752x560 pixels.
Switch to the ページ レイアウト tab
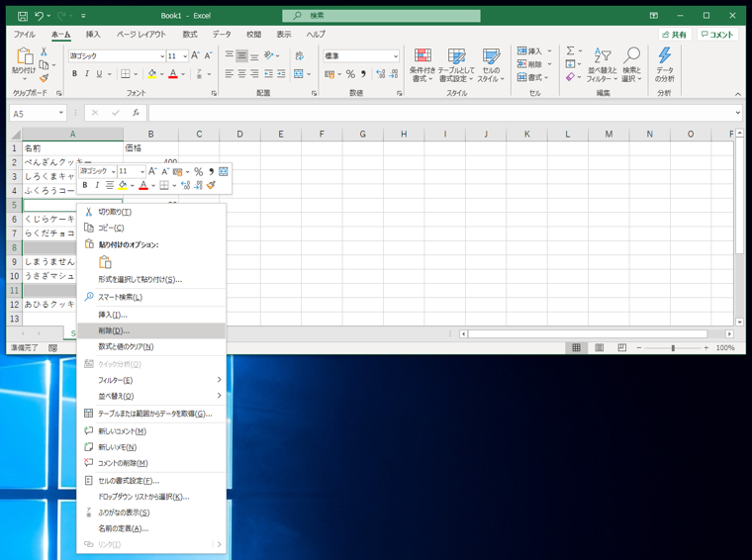point(141,34)
